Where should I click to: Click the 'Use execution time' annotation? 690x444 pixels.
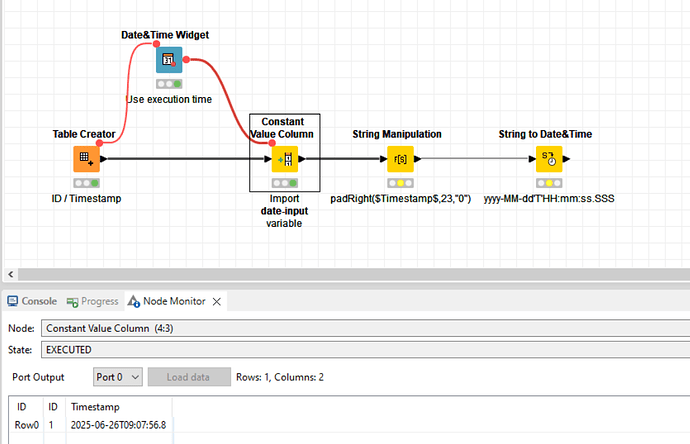[169, 99]
